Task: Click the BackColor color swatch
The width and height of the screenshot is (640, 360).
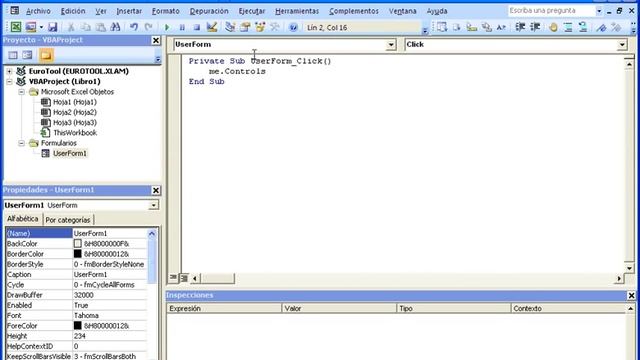Action: click(x=78, y=244)
